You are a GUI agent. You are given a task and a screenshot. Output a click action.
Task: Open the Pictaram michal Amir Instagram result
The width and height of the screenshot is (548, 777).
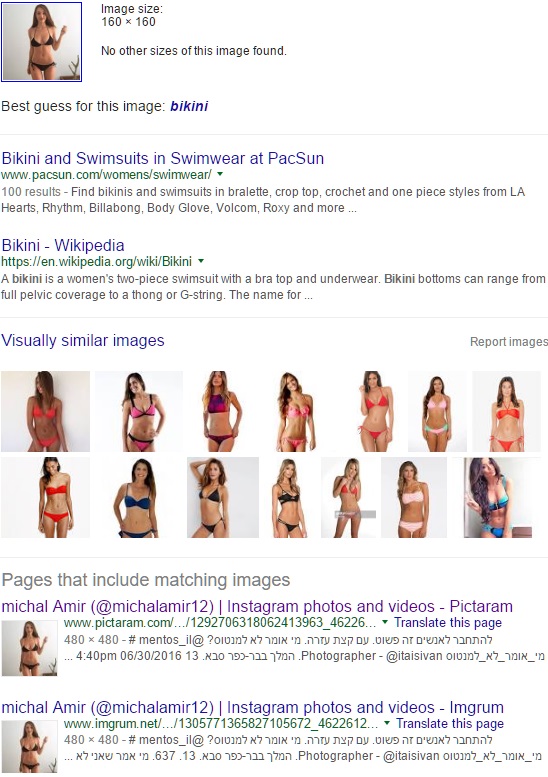pyautogui.click(x=257, y=606)
